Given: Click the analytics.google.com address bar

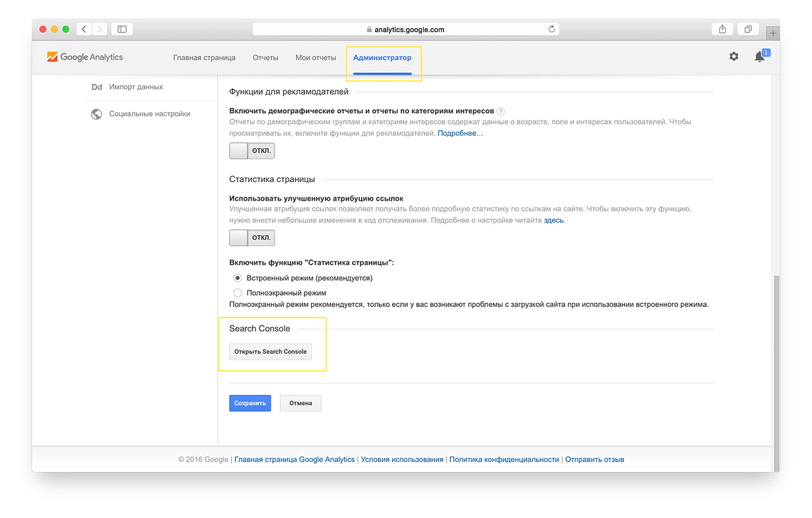Looking at the screenshot, I should coord(406,29).
